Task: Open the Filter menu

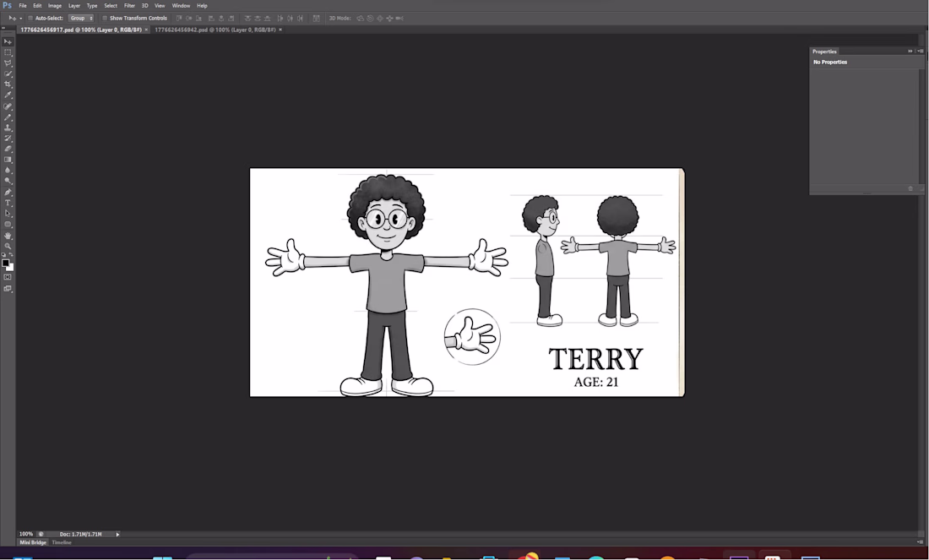Action: coord(129,5)
